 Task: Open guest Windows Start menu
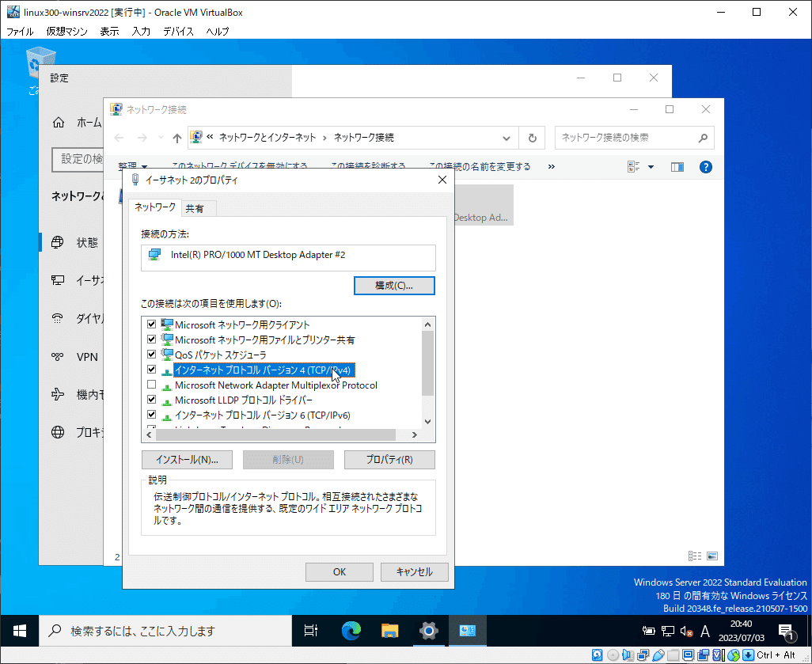click(x=20, y=630)
